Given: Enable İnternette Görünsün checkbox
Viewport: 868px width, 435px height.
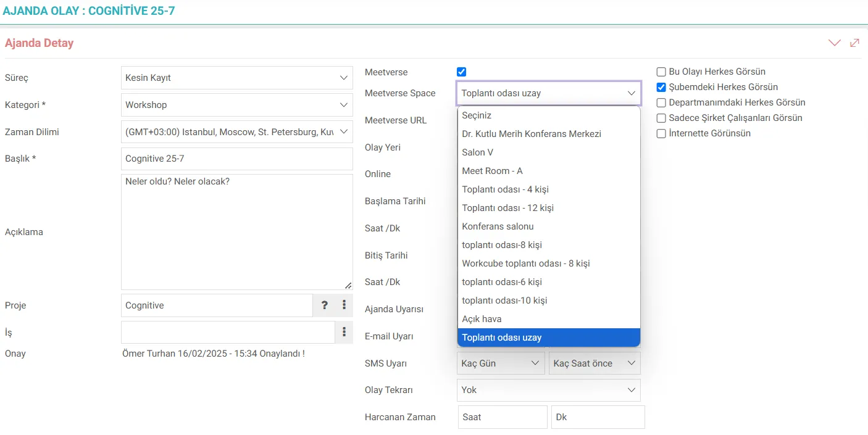Looking at the screenshot, I should pos(661,133).
